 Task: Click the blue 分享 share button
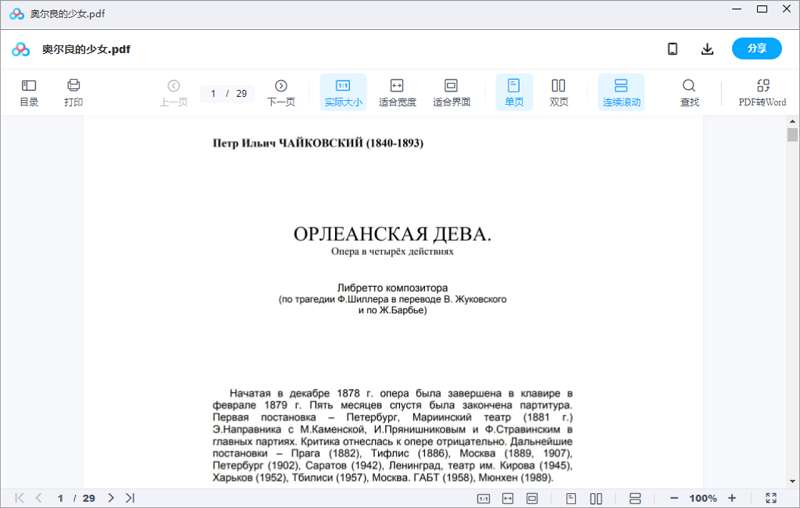[x=757, y=49]
